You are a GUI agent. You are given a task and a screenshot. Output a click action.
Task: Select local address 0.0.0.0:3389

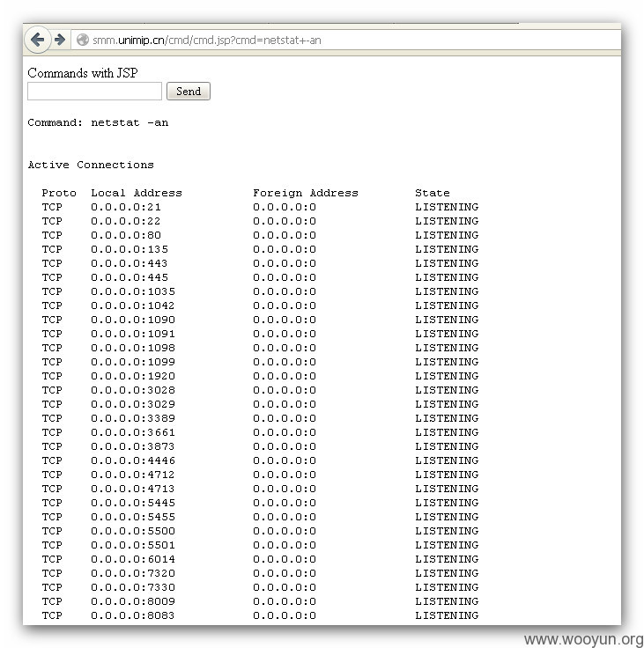point(133,418)
